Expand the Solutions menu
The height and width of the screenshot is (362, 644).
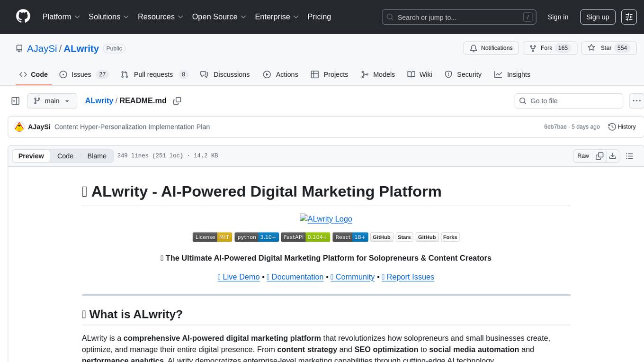tap(108, 17)
